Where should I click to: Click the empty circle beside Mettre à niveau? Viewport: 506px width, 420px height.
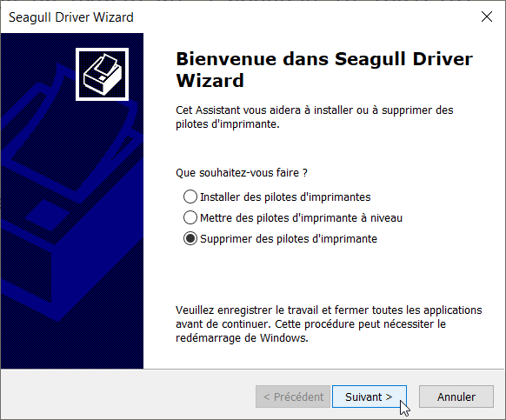(x=190, y=218)
